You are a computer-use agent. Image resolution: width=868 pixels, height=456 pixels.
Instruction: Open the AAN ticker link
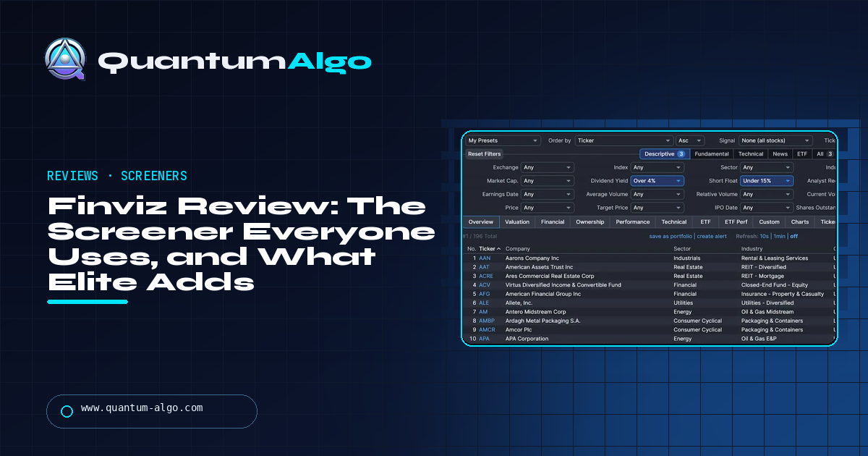485,258
